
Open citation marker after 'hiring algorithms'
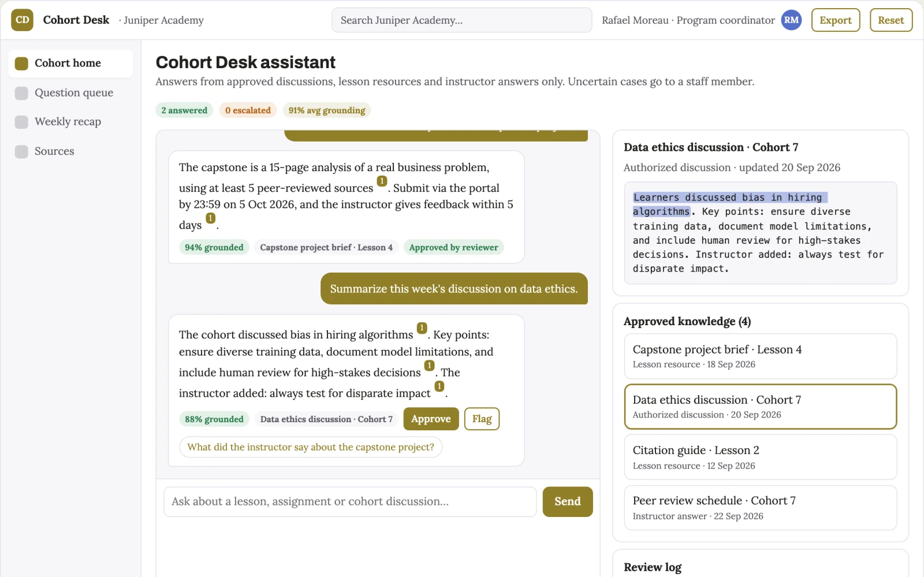[422, 328]
